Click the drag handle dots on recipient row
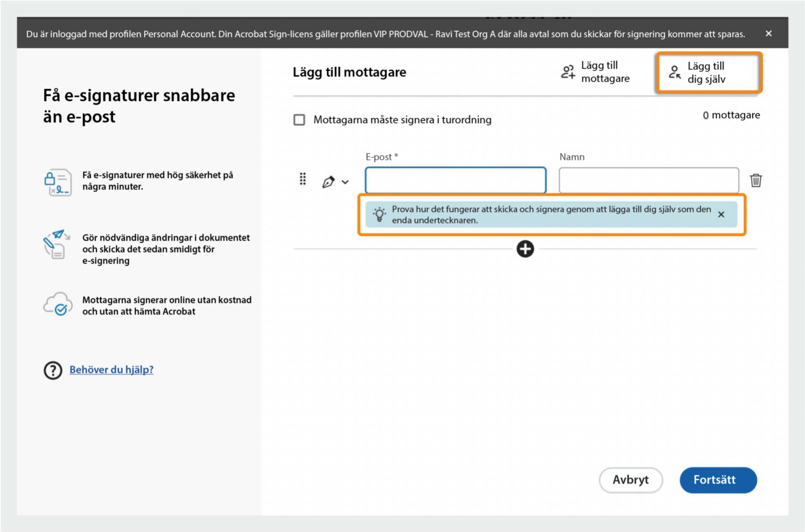 coord(303,179)
